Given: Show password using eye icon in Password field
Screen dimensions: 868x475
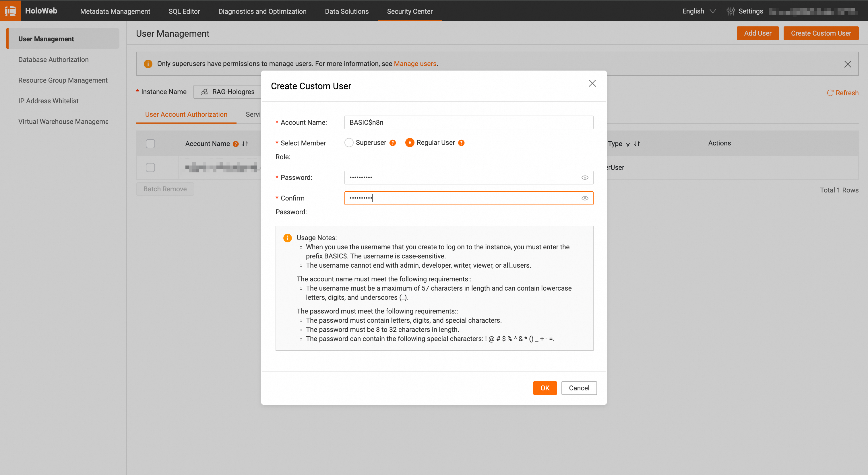Looking at the screenshot, I should click(x=585, y=178).
